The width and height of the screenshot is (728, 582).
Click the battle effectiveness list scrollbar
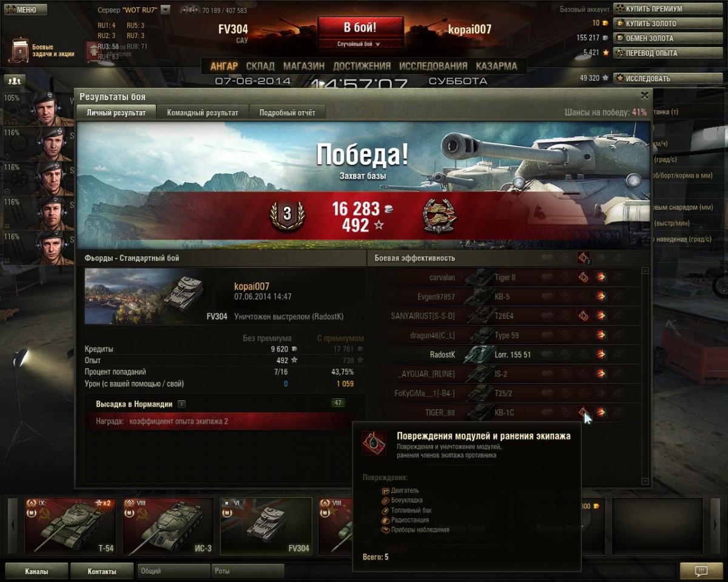(x=645, y=376)
